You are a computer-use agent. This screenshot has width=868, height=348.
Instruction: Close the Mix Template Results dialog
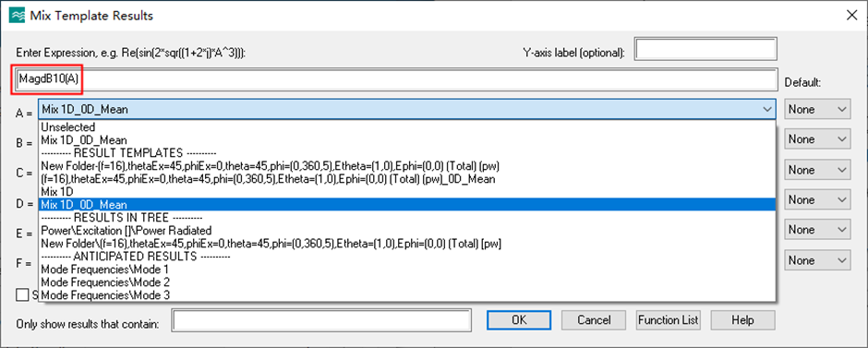point(852,16)
